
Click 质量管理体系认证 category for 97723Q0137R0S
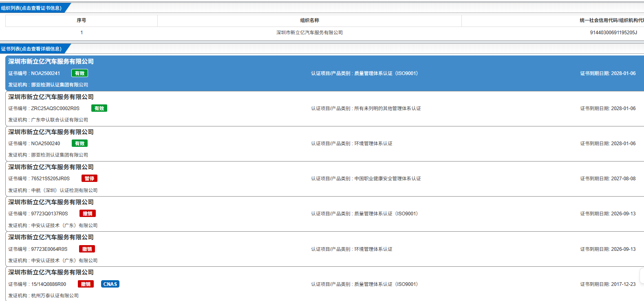386,214
